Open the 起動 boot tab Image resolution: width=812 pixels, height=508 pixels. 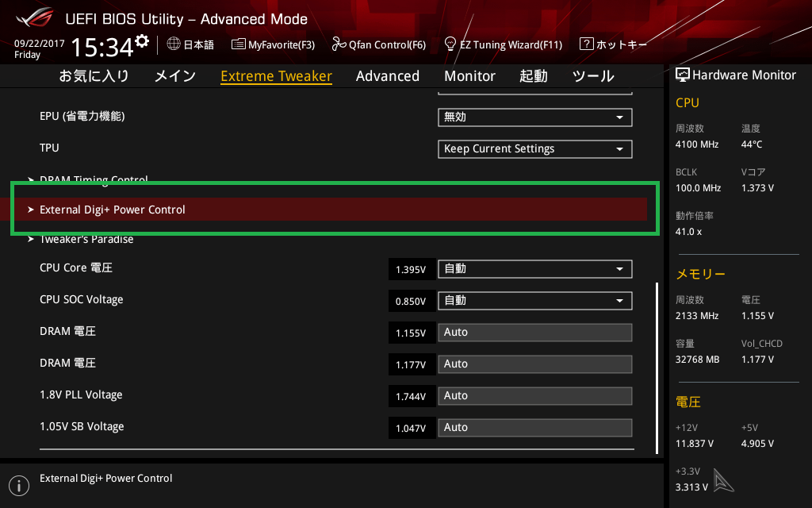(534, 76)
